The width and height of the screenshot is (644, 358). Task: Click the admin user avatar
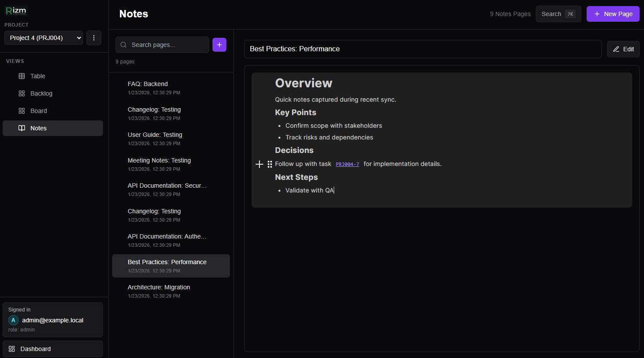[x=13, y=320]
